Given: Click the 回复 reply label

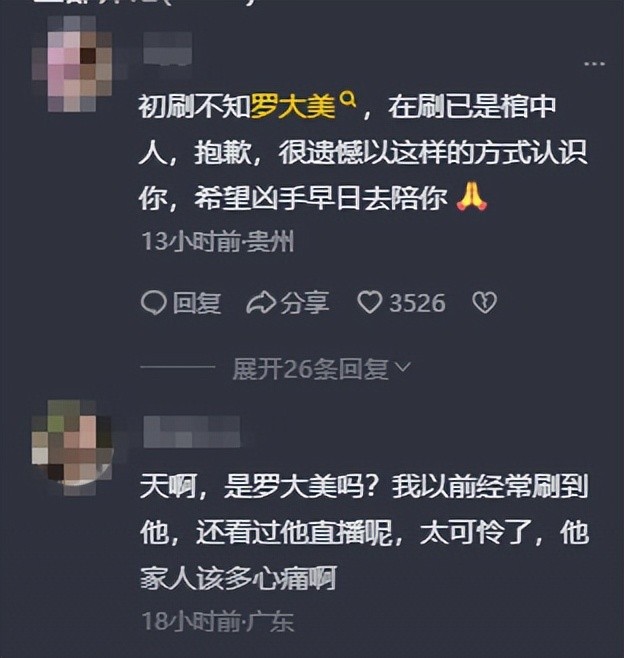Looking at the screenshot, I should 197,303.
